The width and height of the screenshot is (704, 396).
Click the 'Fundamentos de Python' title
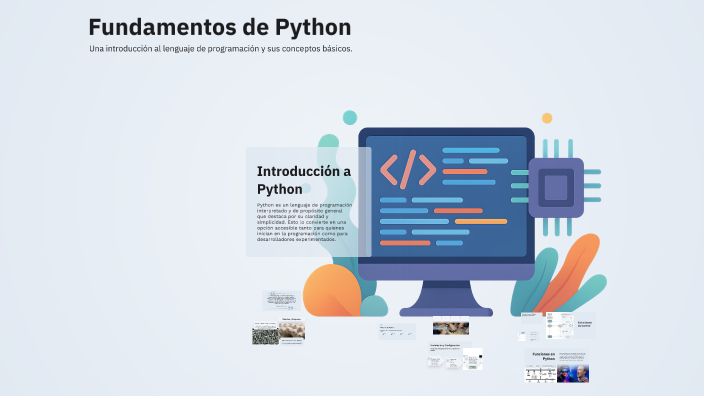click(x=220, y=27)
